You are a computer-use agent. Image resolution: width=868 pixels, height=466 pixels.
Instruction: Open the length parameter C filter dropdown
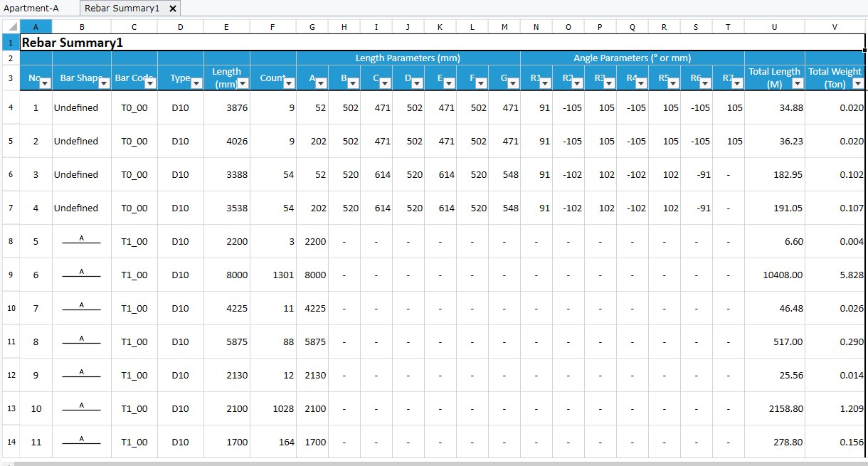pyautogui.click(x=385, y=83)
